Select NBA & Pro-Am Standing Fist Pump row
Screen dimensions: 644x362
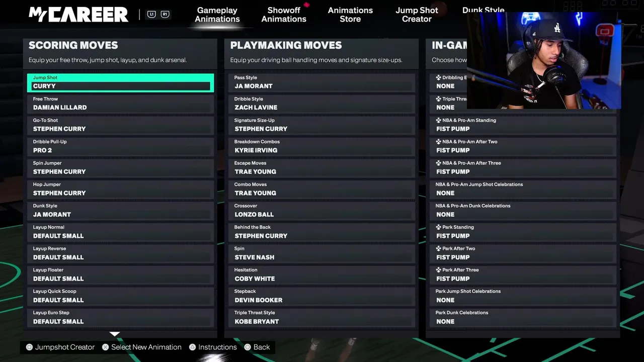point(523,125)
